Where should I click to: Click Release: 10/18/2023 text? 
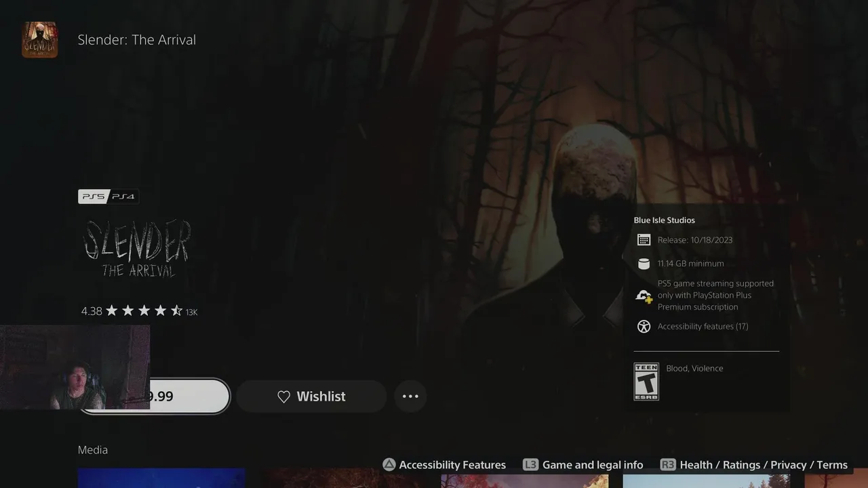[695, 240]
